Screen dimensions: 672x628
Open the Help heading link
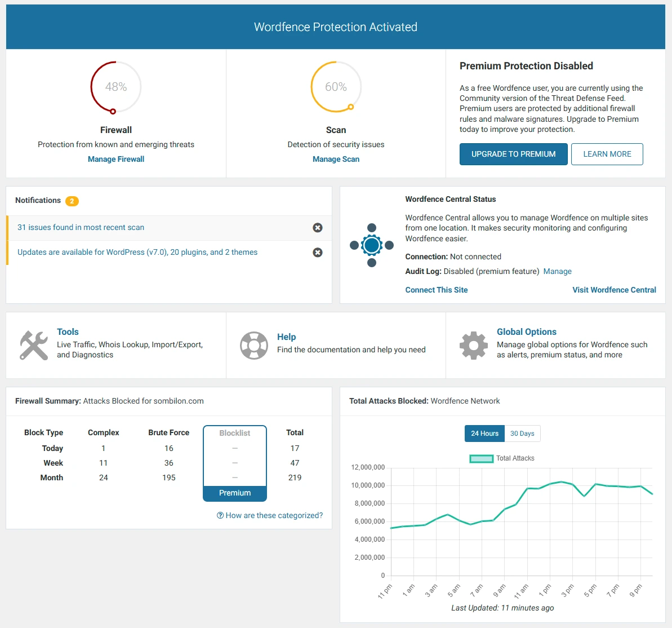[286, 337]
